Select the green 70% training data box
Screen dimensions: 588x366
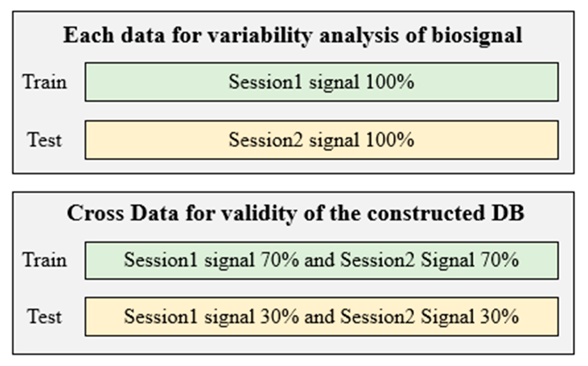(x=322, y=260)
